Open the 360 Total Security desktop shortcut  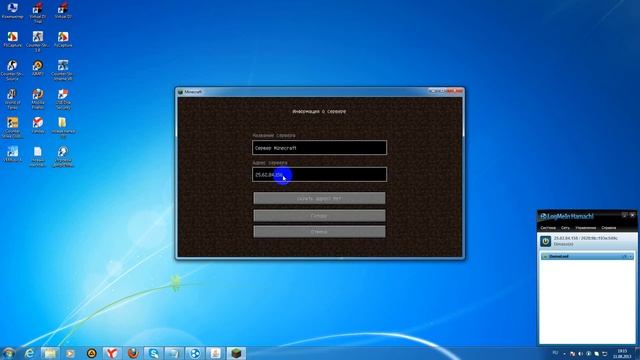(x=63, y=99)
